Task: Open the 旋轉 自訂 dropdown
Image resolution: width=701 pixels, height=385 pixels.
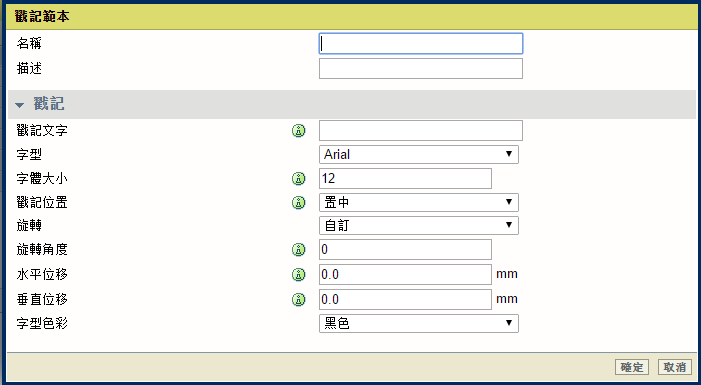Action: pyautogui.click(x=419, y=225)
